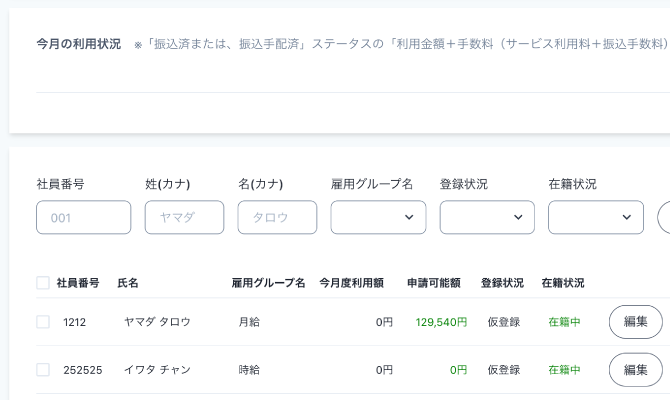This screenshot has width=670, height=400.
Task: Select the ヤマダ タロウ name cell
Action: click(x=157, y=322)
